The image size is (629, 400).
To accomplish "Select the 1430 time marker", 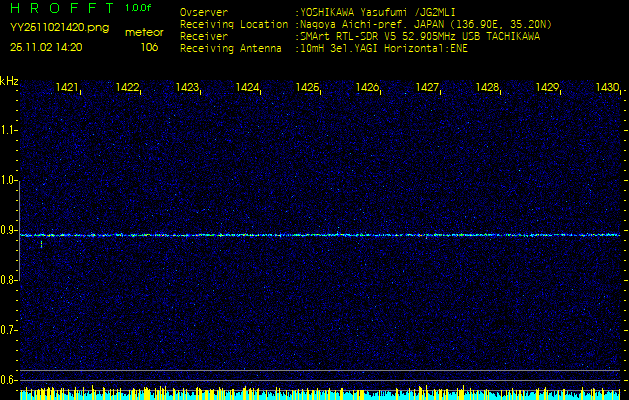I will [607, 88].
